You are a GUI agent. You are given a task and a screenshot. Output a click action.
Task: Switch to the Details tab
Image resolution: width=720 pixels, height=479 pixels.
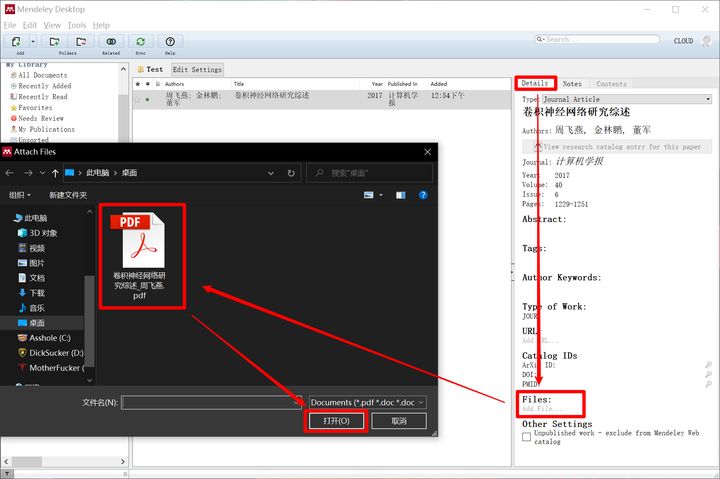[x=535, y=83]
